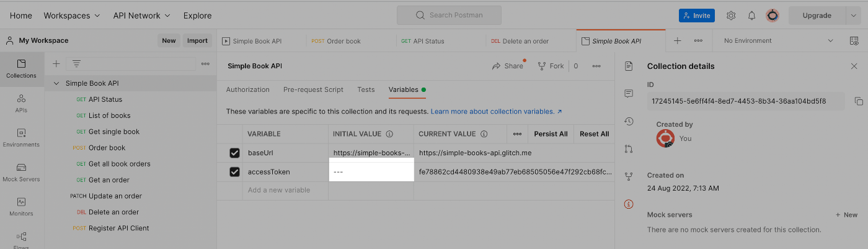Image resolution: width=868 pixels, height=249 pixels.
Task: Open forks icon in right sidebar
Action: point(629,176)
